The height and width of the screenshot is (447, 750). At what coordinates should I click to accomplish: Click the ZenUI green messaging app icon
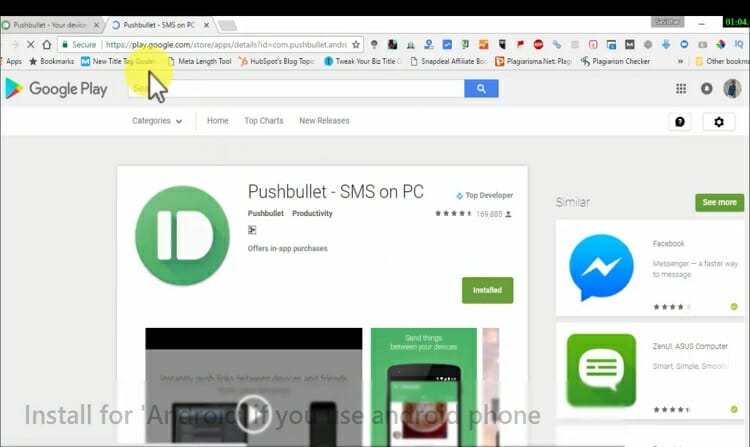(x=602, y=370)
